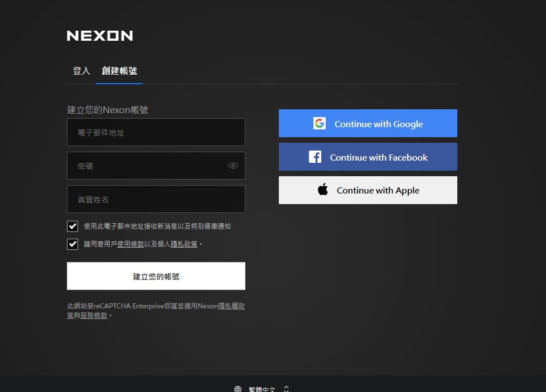The height and width of the screenshot is (392, 546).
Task: Uncheck the terms and privacy agreement checkbox
Action: (73, 244)
